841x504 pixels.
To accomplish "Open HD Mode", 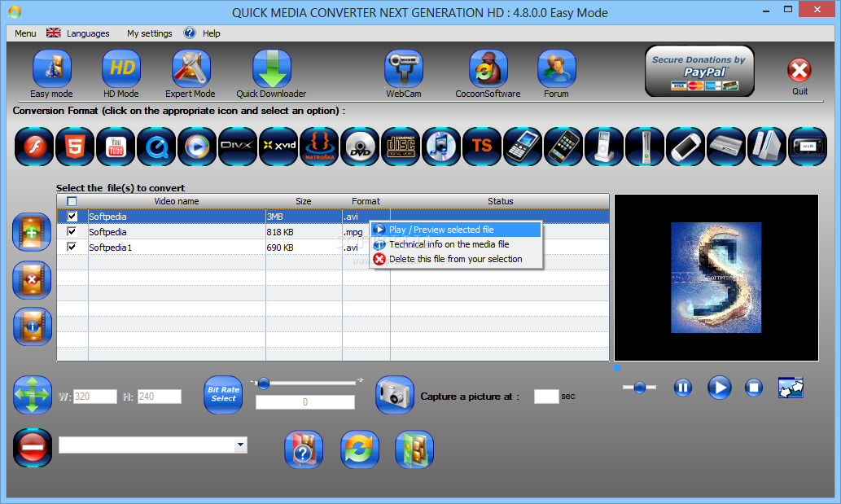I will pos(121,68).
